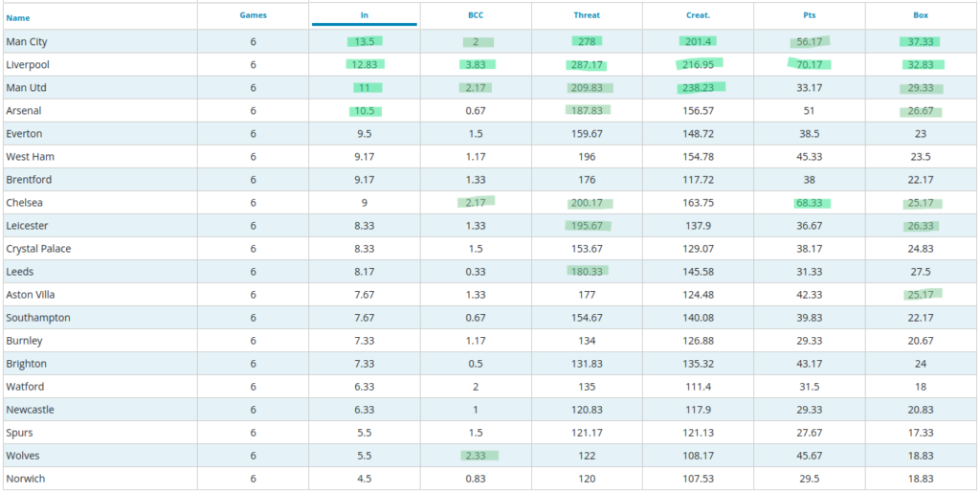Click Man City Creat. value 201.4
The image size is (980, 493).
pyautogui.click(x=698, y=42)
